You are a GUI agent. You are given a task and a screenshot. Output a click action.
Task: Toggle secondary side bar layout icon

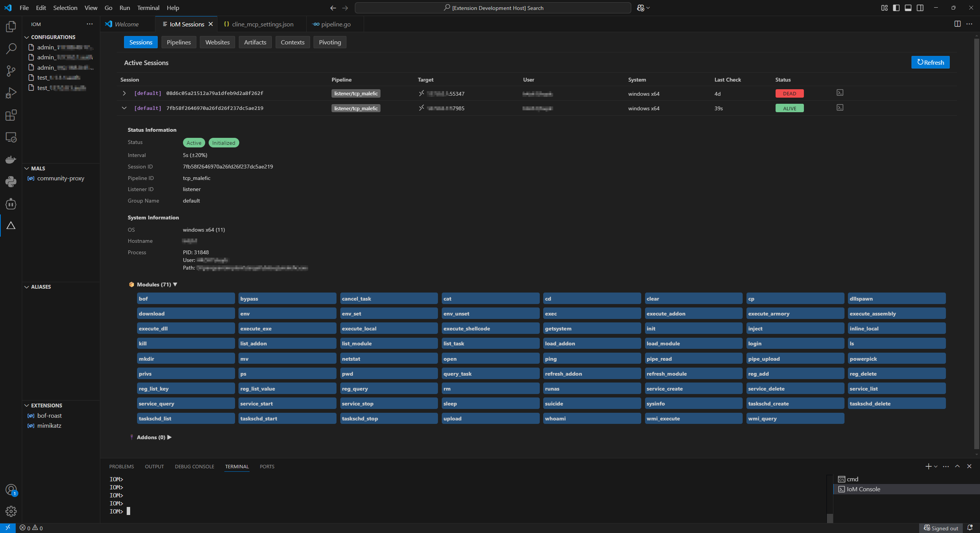(x=920, y=8)
